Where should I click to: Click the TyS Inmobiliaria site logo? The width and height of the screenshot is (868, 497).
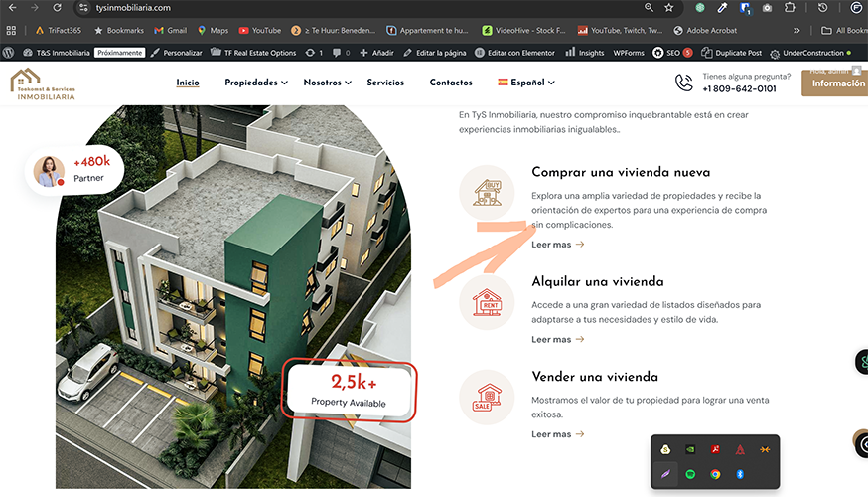coord(43,84)
